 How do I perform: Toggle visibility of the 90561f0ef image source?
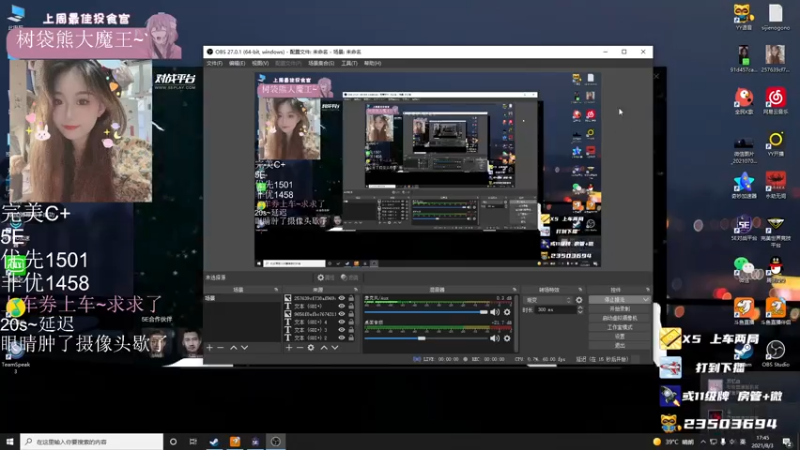pos(341,314)
